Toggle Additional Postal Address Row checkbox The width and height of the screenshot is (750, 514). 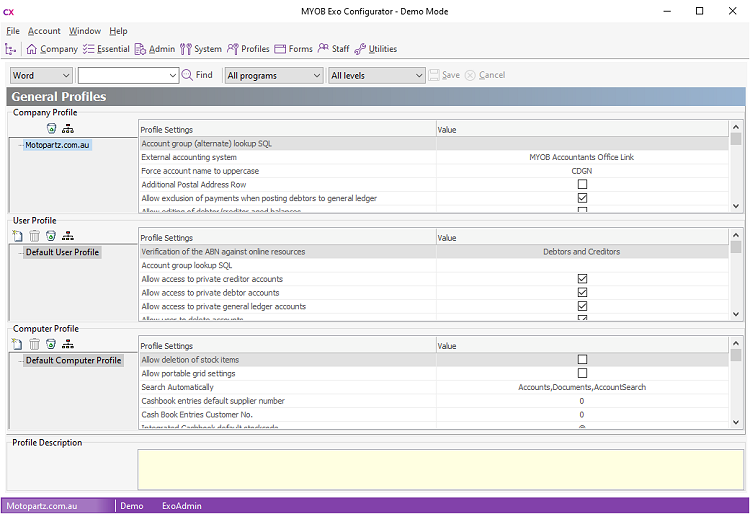[x=582, y=184]
